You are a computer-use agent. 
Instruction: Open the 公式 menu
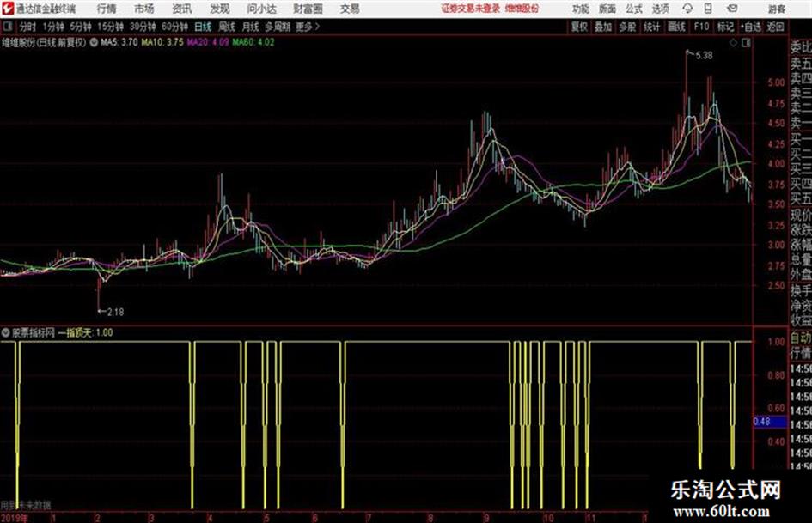[634, 9]
